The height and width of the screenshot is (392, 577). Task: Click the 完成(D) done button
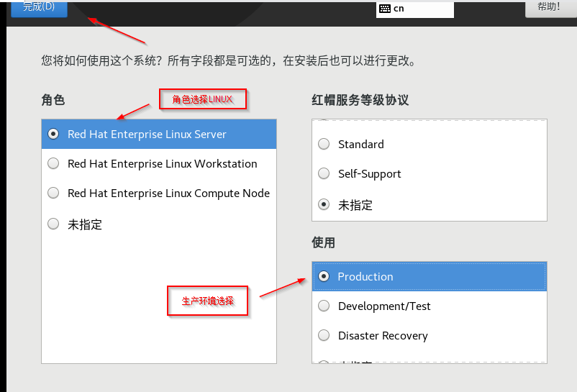point(39,8)
